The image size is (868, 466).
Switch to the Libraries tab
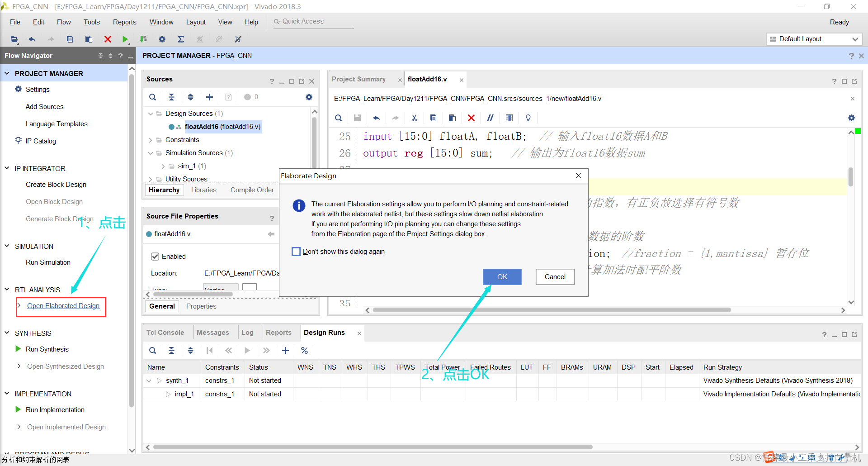click(203, 190)
